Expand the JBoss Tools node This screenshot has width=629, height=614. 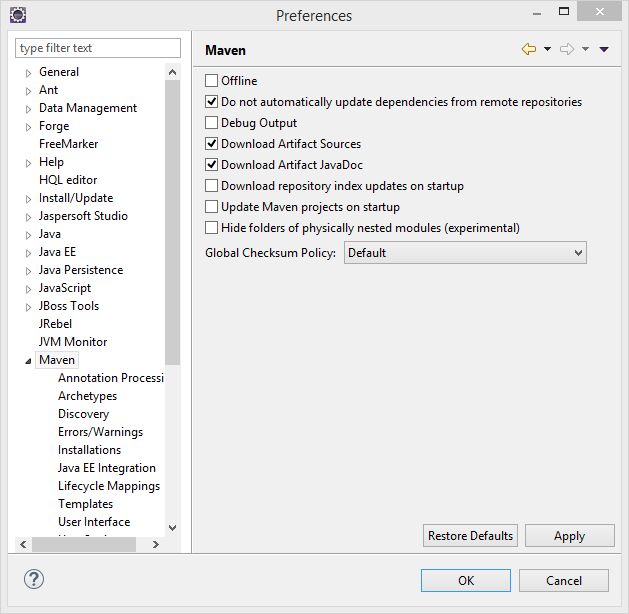coord(28,307)
